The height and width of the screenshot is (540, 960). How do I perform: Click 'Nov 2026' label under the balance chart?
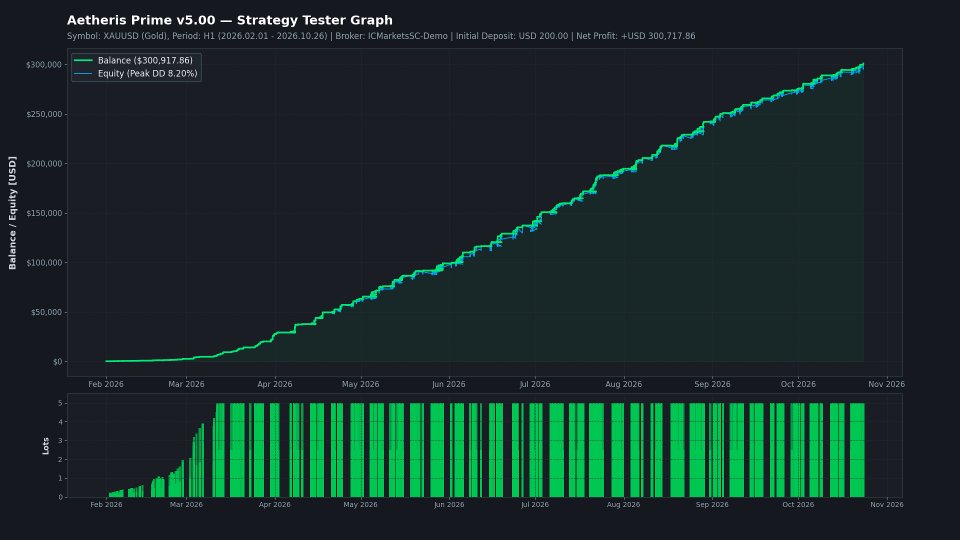click(886, 384)
